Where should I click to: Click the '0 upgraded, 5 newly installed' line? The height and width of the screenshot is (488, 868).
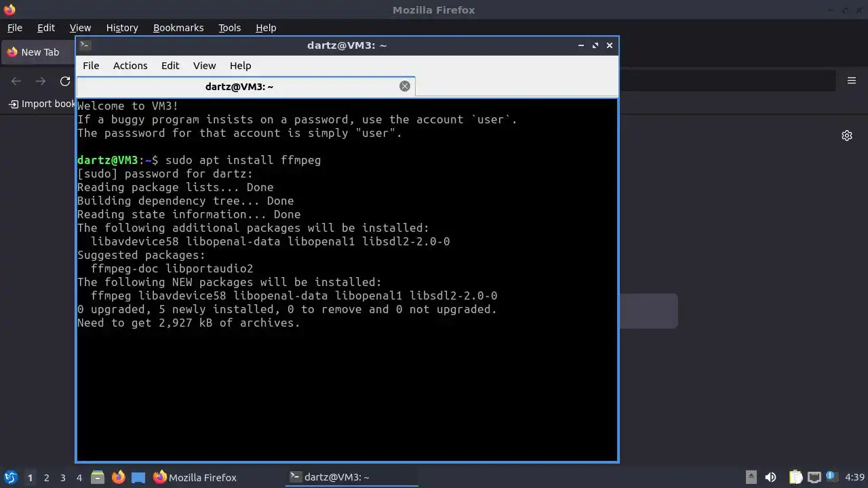(287, 309)
